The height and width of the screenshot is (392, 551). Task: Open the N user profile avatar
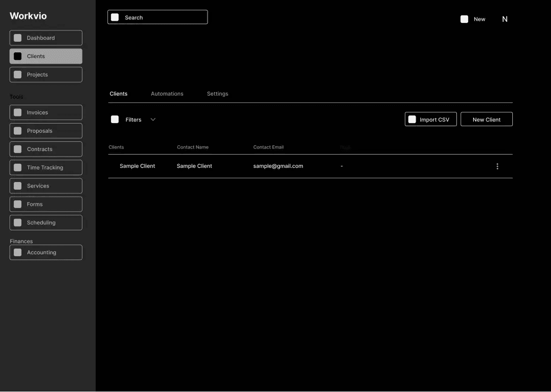[505, 19]
